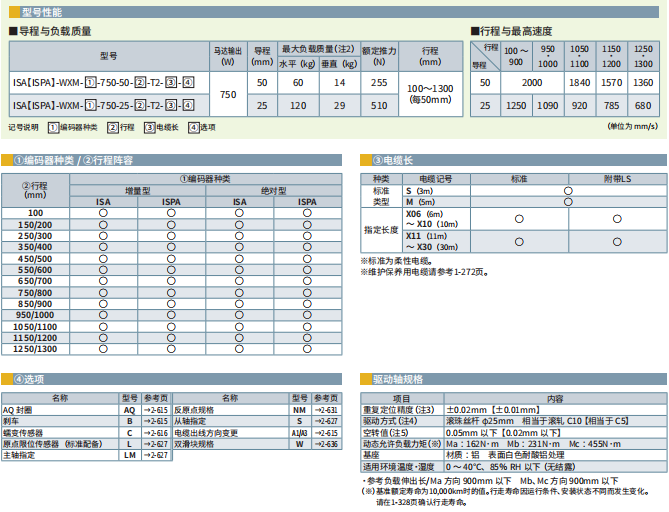Screen dimensions: 669x512
Task: Click max speed value 680
Action: [x=643, y=105]
